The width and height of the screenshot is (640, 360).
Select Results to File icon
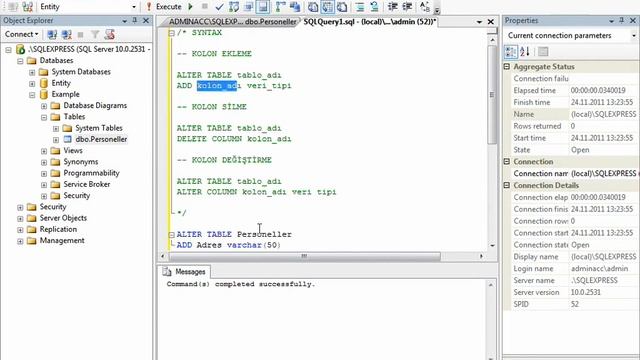click(342, 7)
